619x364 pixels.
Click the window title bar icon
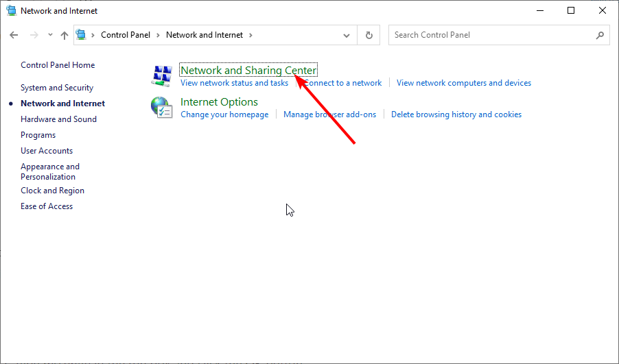[x=12, y=11]
